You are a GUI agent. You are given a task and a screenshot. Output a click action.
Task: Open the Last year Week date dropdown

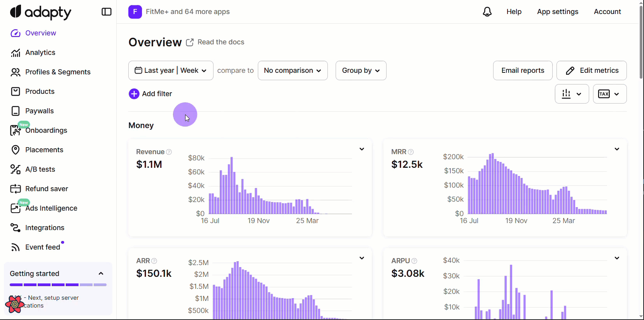point(171,70)
